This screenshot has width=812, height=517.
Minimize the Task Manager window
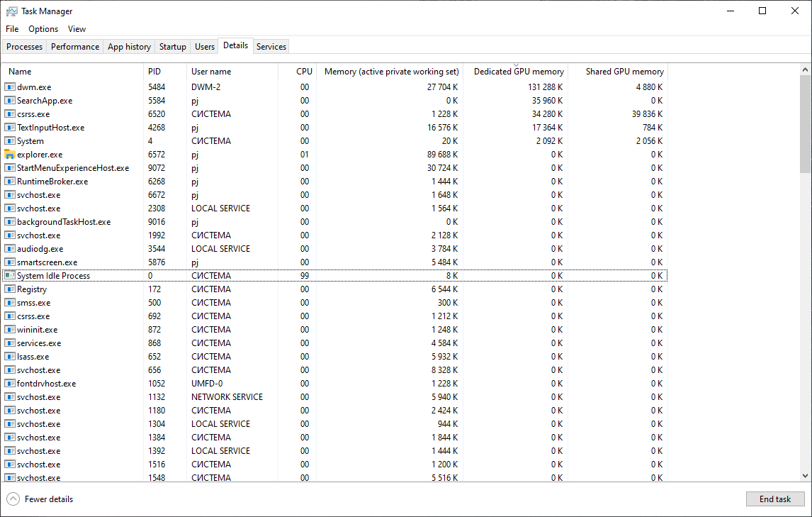tap(731, 11)
